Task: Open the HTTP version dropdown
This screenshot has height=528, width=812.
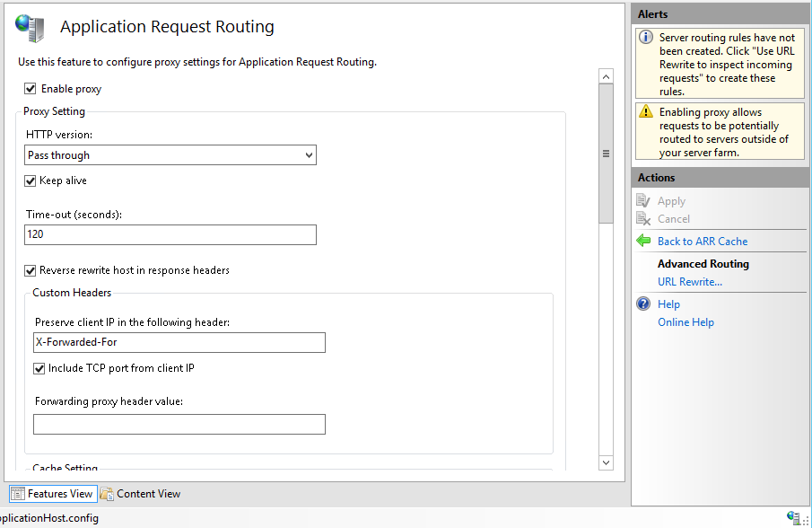Action: click(x=170, y=155)
